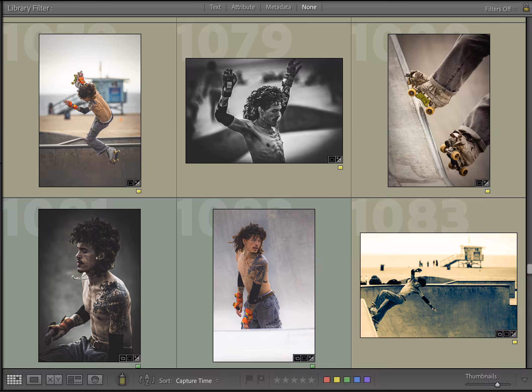Open the Filters Off preset menu
Screen dimensions: 532x392
(x=501, y=9)
